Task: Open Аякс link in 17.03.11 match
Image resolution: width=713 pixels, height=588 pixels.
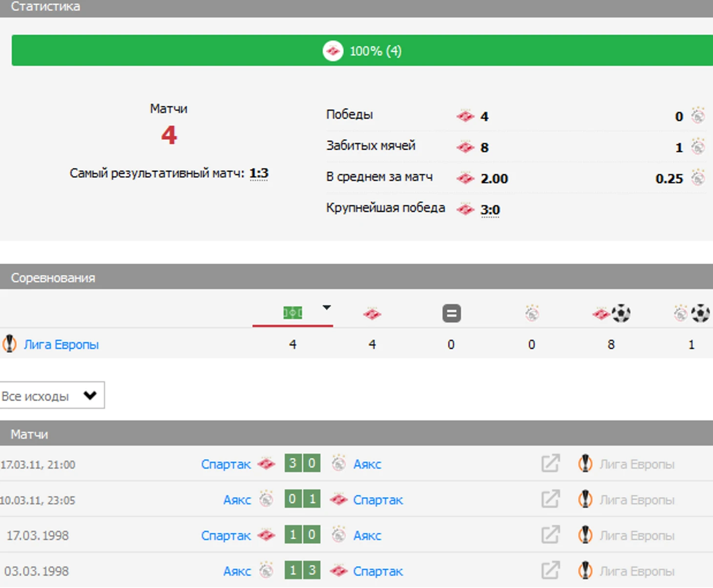Action: tap(367, 464)
